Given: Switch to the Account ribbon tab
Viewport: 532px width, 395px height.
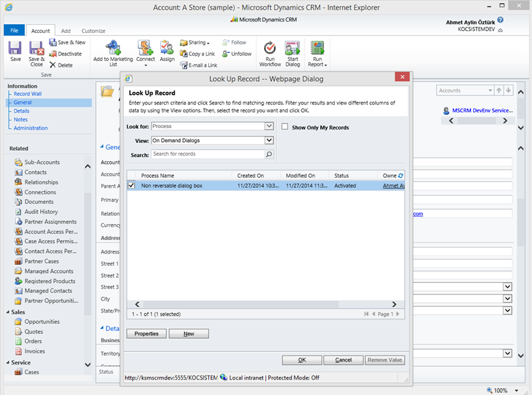Looking at the screenshot, I should [40, 31].
